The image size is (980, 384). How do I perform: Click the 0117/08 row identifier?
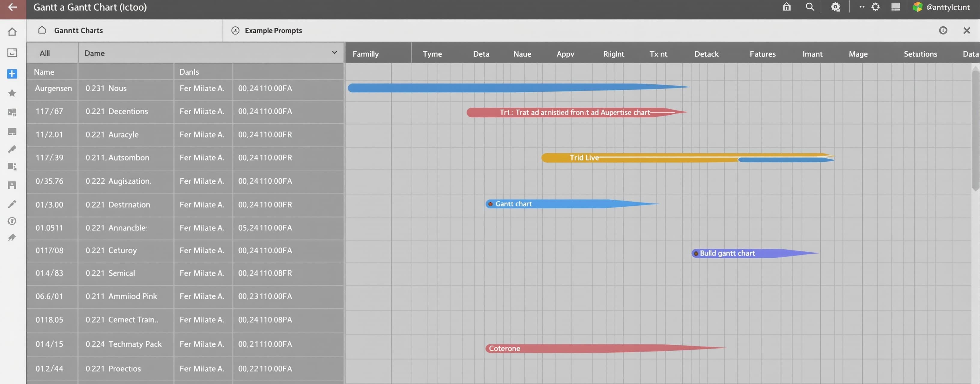(x=50, y=250)
